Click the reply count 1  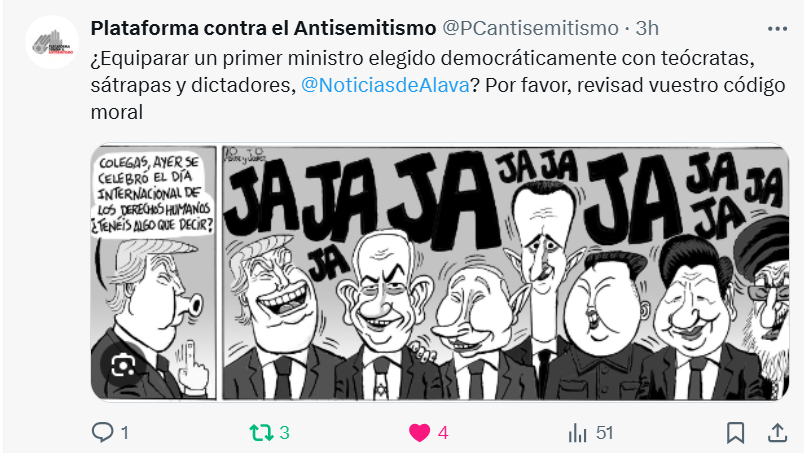[x=125, y=433]
